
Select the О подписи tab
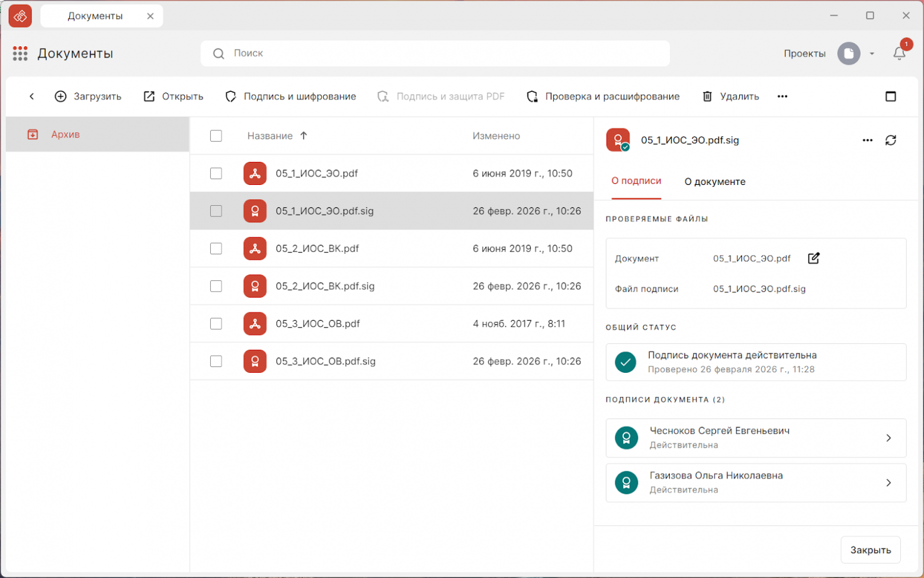[x=636, y=181]
